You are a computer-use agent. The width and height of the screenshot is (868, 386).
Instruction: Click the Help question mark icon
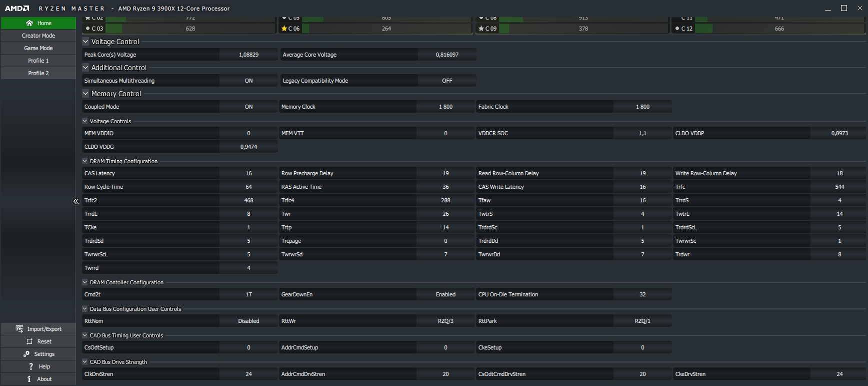tap(31, 366)
